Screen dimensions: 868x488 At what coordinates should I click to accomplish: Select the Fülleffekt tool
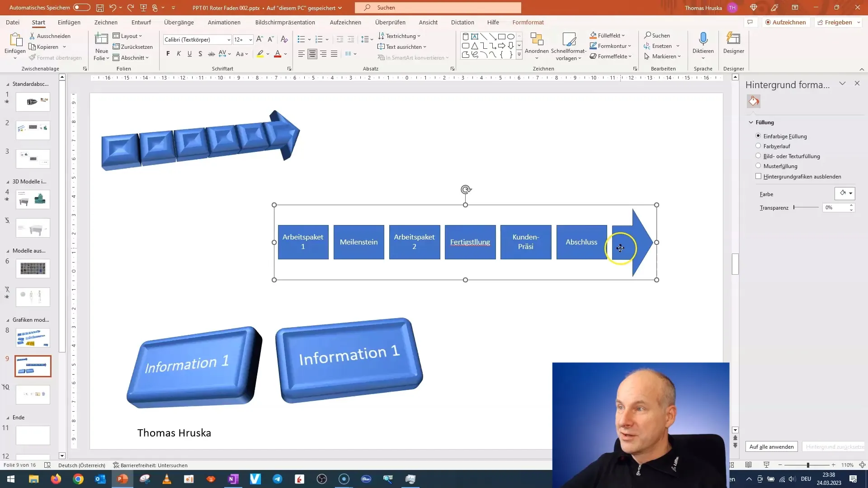[x=609, y=35]
